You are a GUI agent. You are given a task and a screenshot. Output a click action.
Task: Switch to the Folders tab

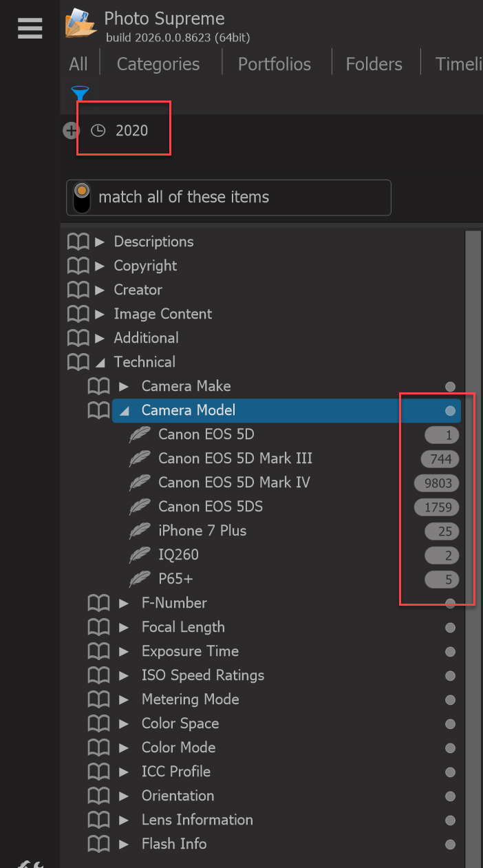[374, 64]
